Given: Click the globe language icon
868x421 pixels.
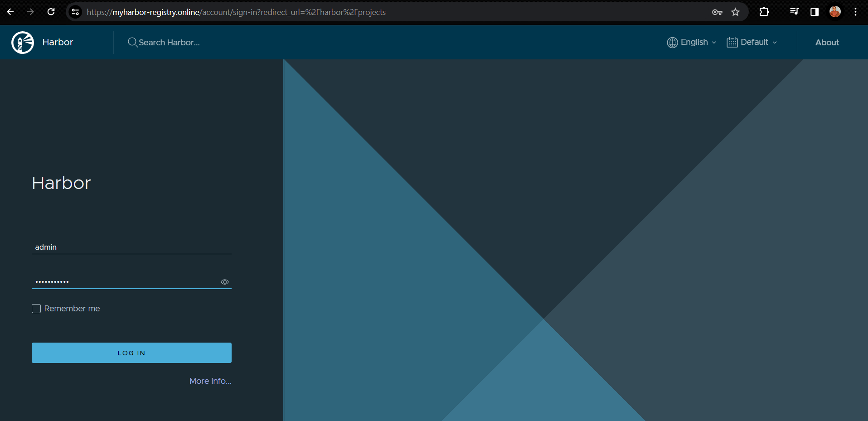Looking at the screenshot, I should coord(672,42).
